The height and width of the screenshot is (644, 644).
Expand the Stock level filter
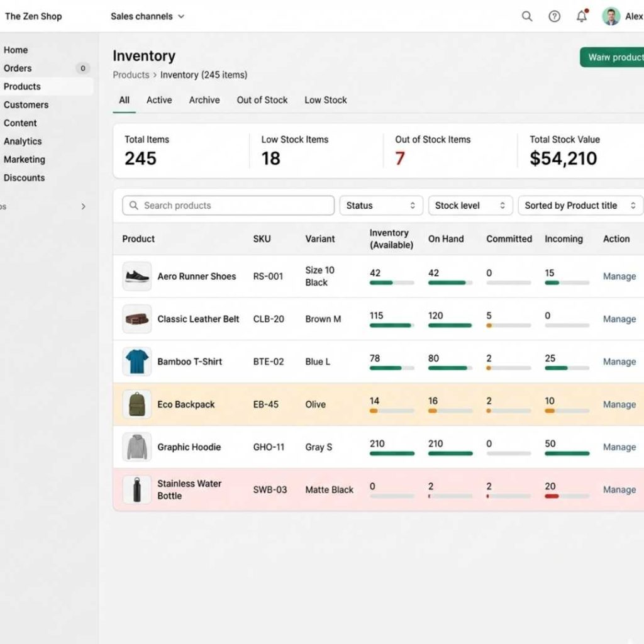(470, 205)
